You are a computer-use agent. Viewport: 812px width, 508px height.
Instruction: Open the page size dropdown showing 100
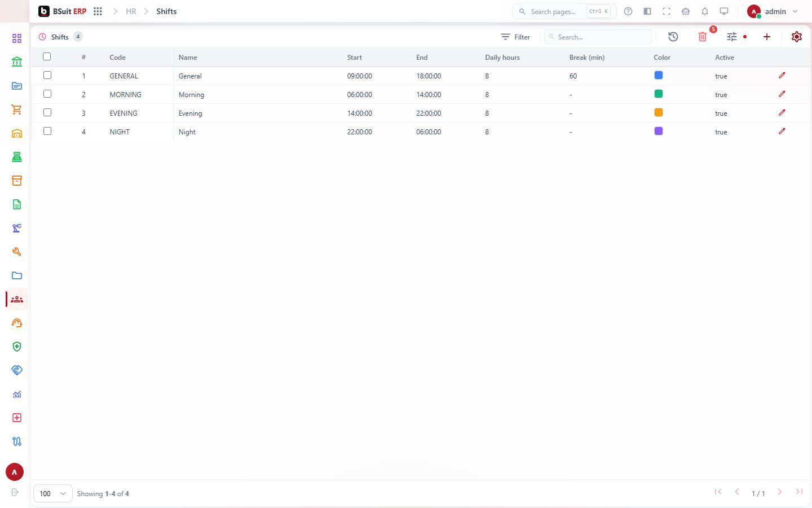tap(53, 493)
